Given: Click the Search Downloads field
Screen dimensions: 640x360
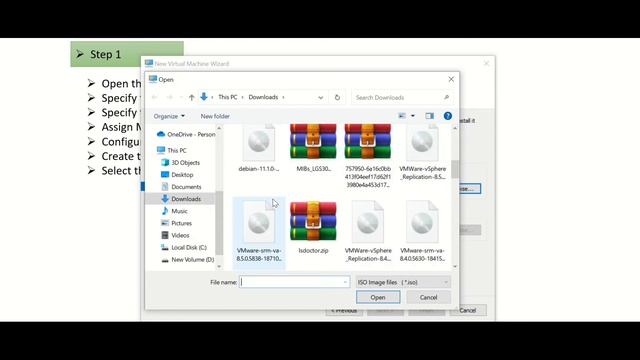Looking at the screenshot, I should pos(402,98).
